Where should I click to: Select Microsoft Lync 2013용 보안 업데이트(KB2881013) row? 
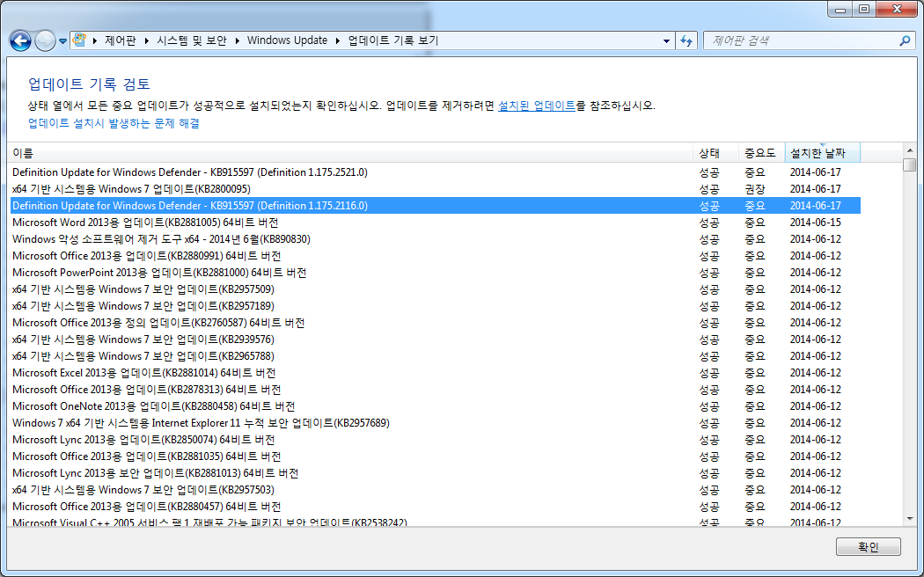click(436, 473)
